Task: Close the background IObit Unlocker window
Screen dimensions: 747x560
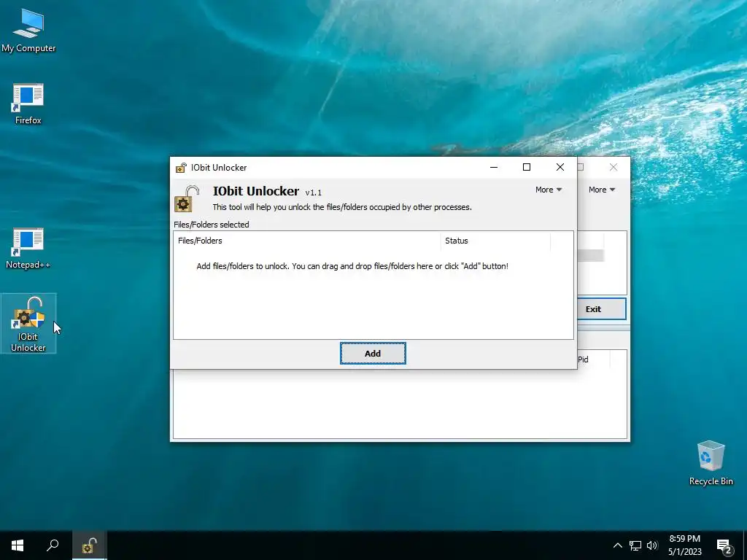Action: click(613, 167)
